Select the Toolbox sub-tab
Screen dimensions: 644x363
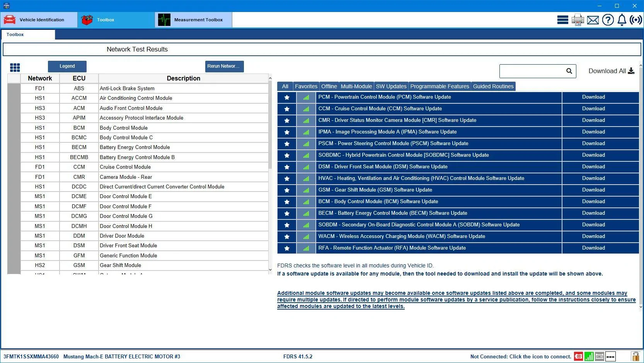[28, 34]
